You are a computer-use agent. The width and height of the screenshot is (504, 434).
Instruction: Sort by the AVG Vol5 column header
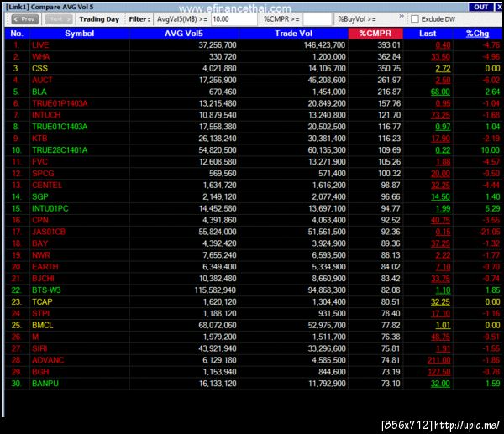(x=184, y=34)
